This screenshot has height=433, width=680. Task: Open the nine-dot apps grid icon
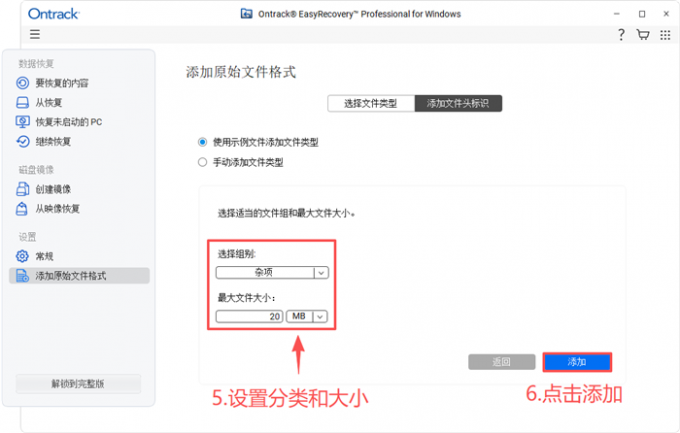point(665,35)
